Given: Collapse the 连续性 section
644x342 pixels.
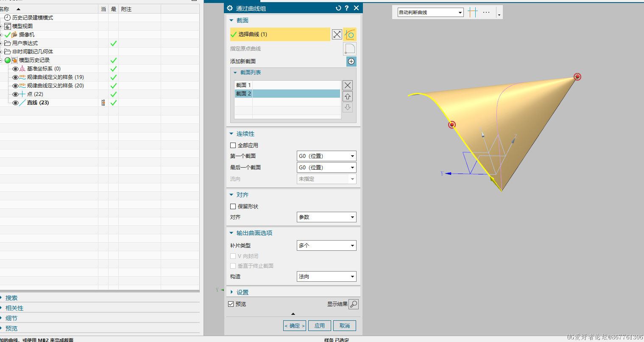Looking at the screenshot, I should click(x=231, y=134).
